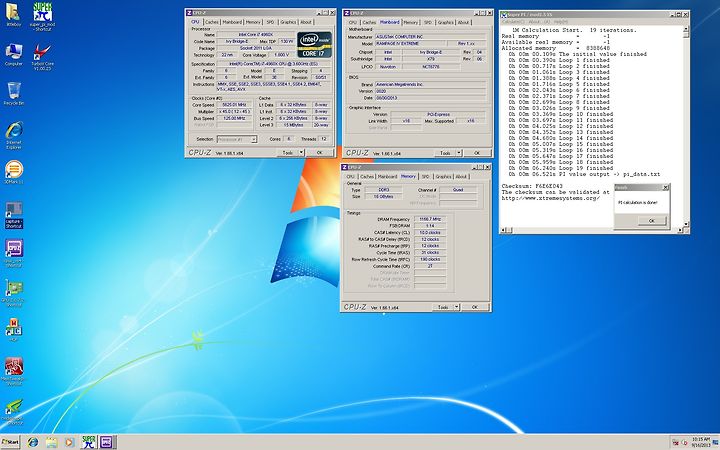Screen dimensions: 720x450
Task: Click OK in the PI calculation done dialog
Action: [x=652, y=221]
